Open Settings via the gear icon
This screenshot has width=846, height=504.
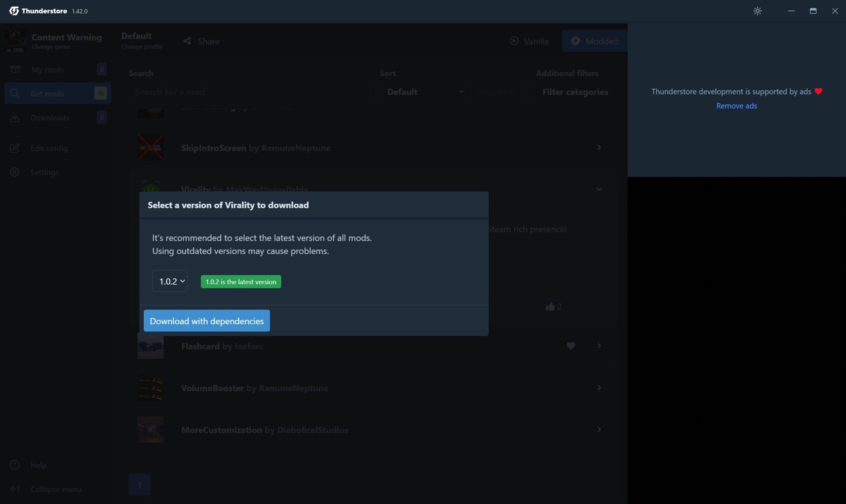pos(14,172)
